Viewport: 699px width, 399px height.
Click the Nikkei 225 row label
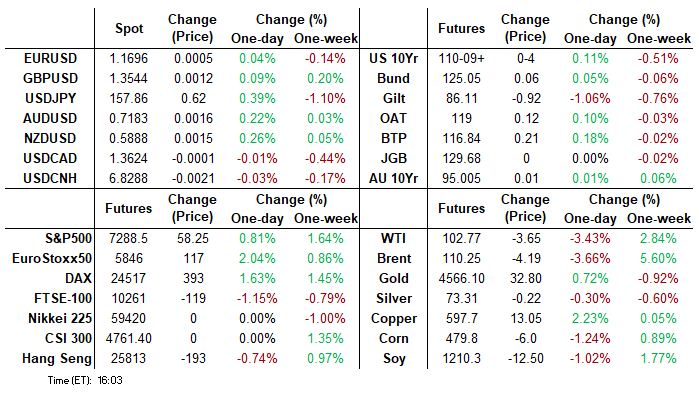(60, 319)
